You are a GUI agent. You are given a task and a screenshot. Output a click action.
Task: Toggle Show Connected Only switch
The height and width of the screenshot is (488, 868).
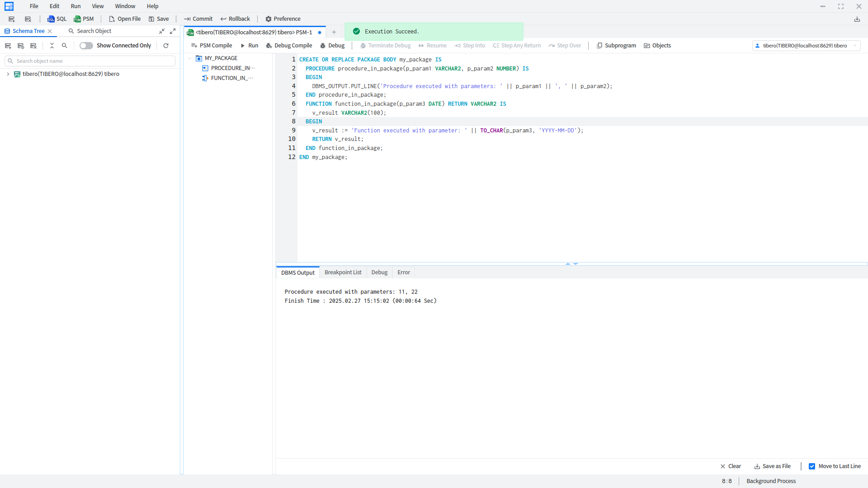86,46
